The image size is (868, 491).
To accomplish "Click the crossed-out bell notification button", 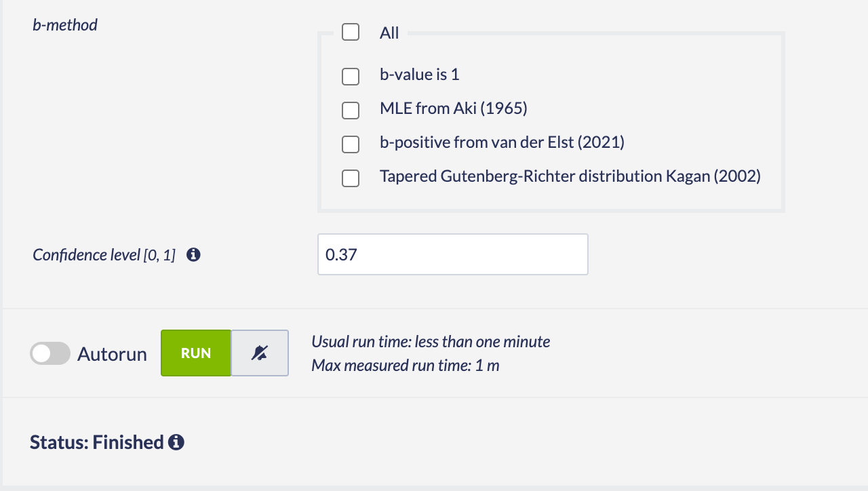I will pyautogui.click(x=260, y=353).
